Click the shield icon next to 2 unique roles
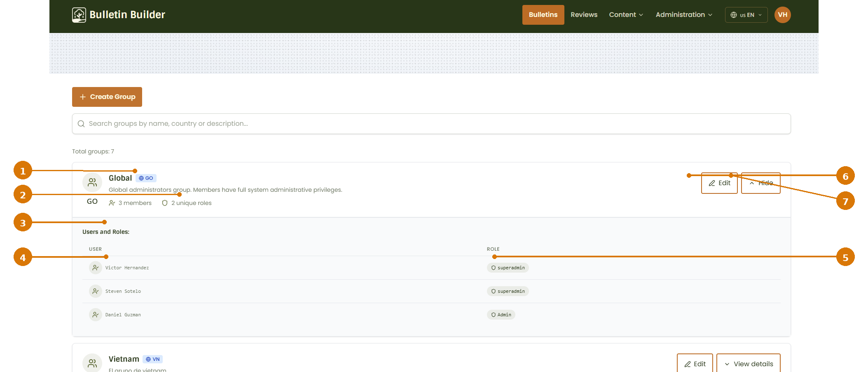Viewport: 868px width, 372px height. tap(165, 203)
